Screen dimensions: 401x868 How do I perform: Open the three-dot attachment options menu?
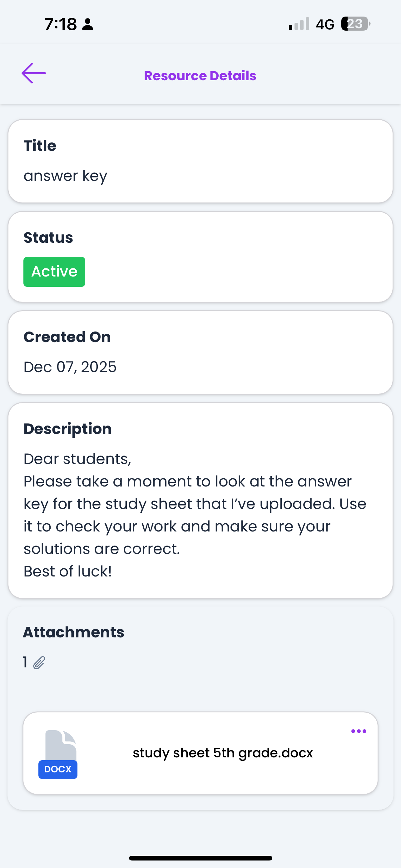(x=359, y=731)
